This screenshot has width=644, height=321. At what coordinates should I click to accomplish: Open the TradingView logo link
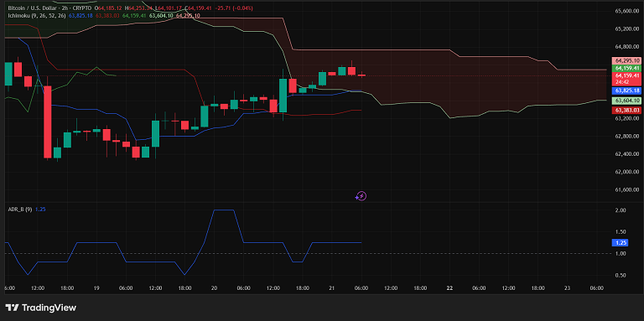tap(40, 308)
